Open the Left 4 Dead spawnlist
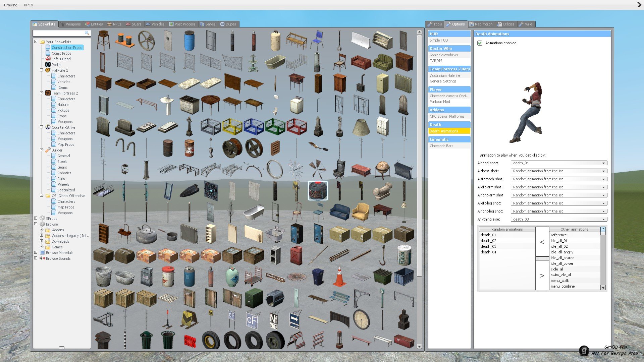Viewport: 644px width, 362px height. [x=61, y=59]
